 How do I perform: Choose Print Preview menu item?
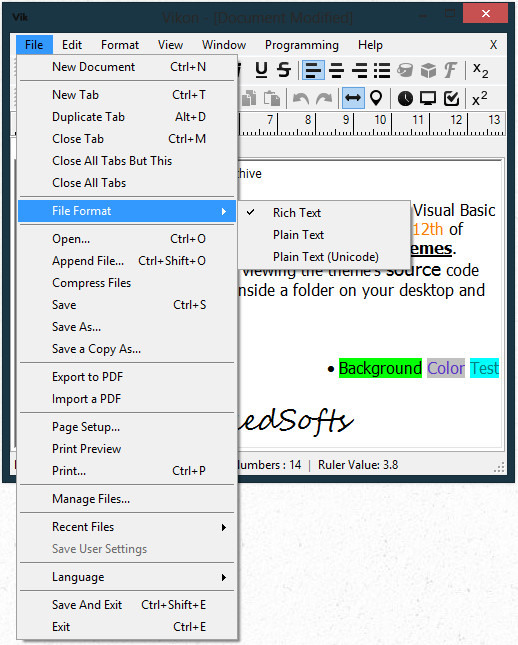127,449
